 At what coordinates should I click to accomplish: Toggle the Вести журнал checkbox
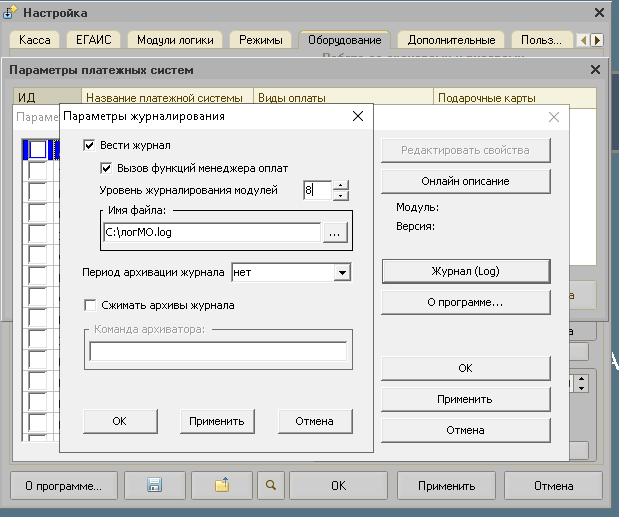coord(89,146)
